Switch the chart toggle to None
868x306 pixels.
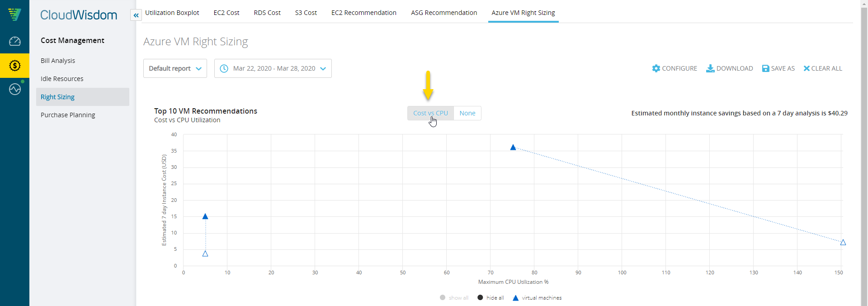tap(467, 113)
